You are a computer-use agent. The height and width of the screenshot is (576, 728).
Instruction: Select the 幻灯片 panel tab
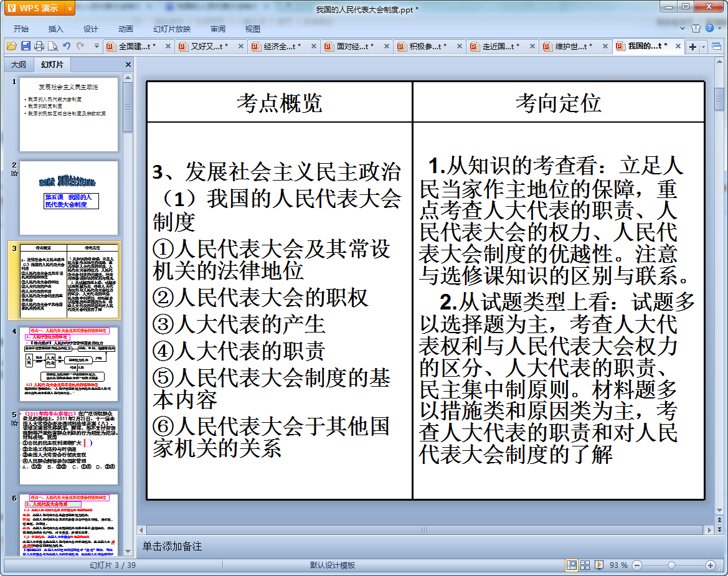[52, 65]
